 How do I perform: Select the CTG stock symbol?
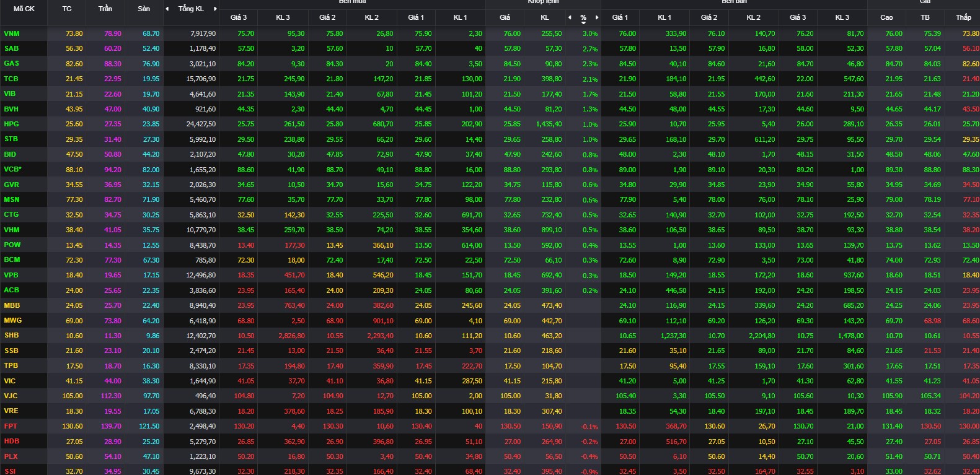(11, 214)
